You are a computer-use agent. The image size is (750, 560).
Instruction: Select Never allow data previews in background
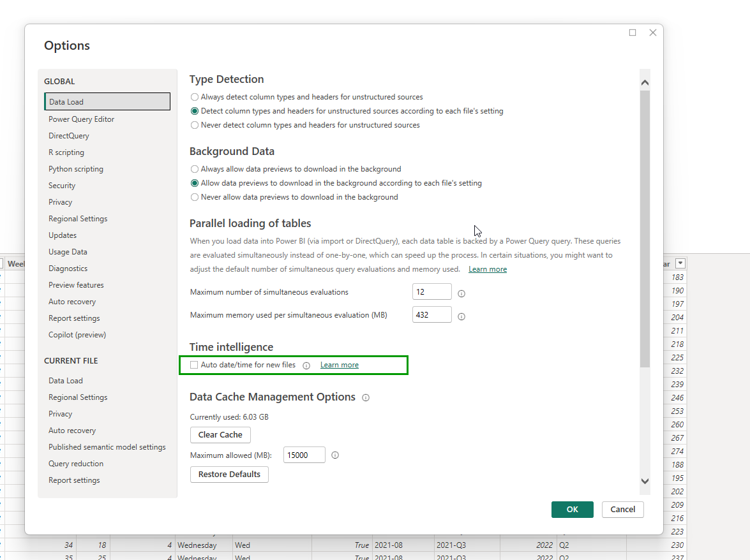point(194,197)
